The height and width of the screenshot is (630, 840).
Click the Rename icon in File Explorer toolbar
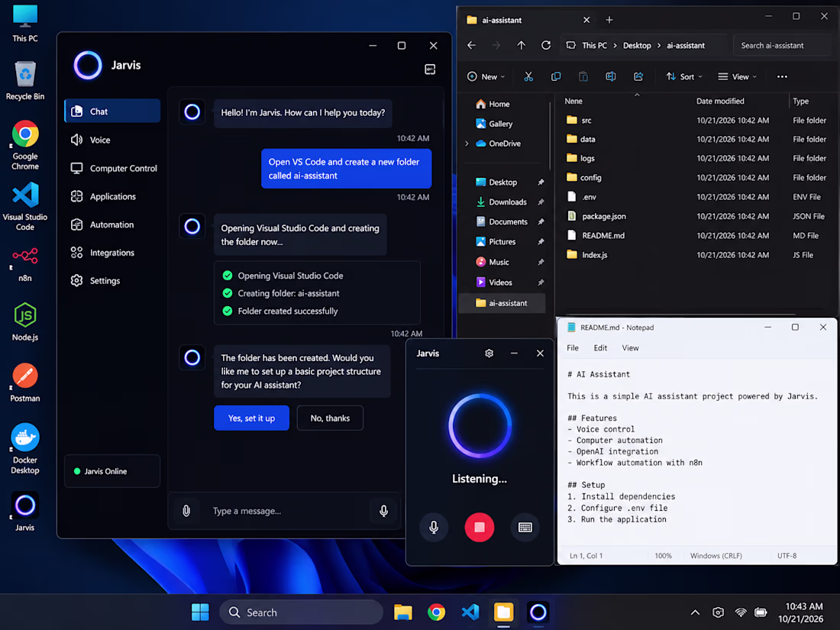click(x=610, y=76)
